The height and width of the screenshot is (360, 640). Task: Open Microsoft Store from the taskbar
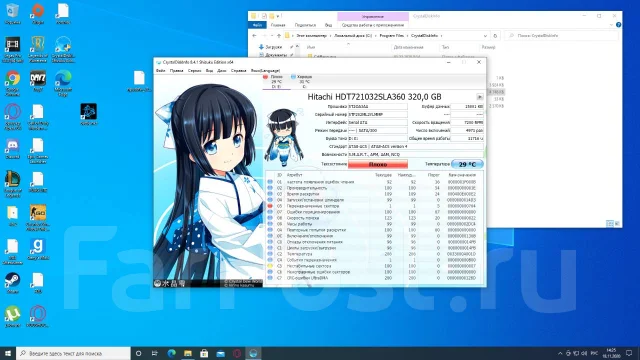[204, 353]
